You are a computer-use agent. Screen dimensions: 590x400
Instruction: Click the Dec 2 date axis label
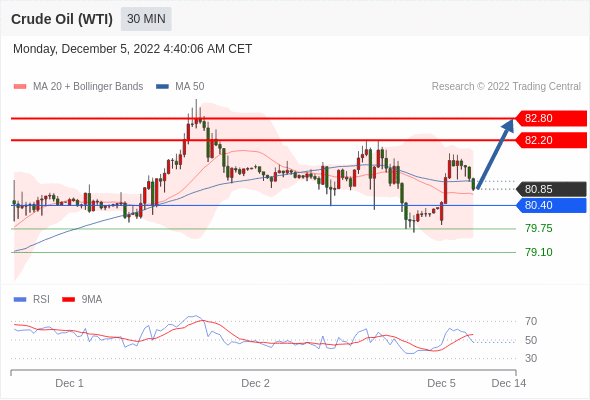click(255, 383)
